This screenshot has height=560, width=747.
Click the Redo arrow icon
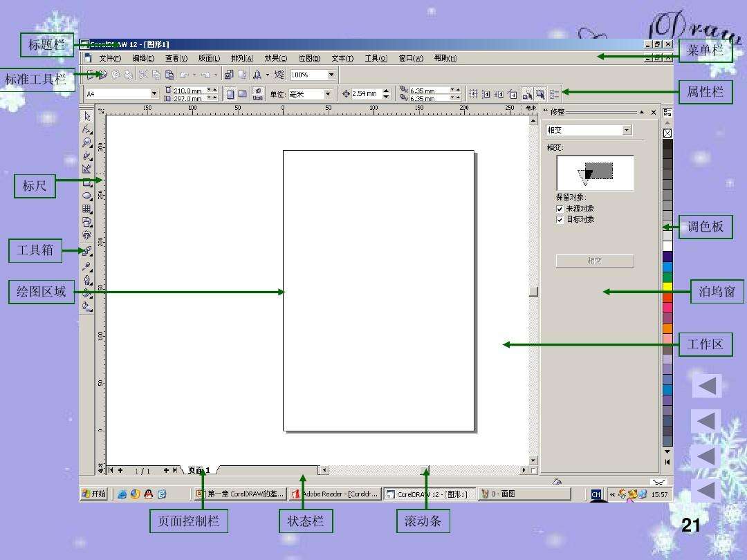(205, 75)
